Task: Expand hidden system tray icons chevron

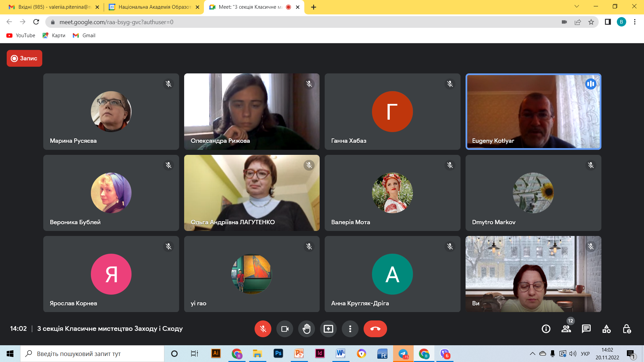Action: tap(532, 354)
